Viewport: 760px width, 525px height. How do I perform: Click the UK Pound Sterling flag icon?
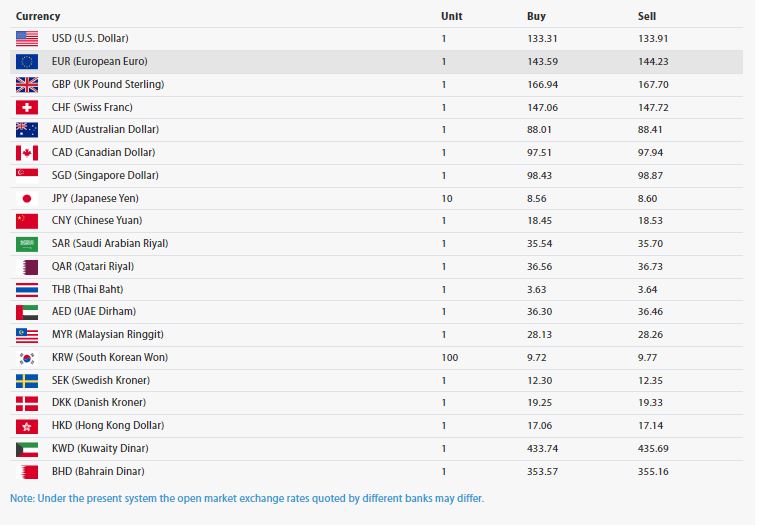27,84
